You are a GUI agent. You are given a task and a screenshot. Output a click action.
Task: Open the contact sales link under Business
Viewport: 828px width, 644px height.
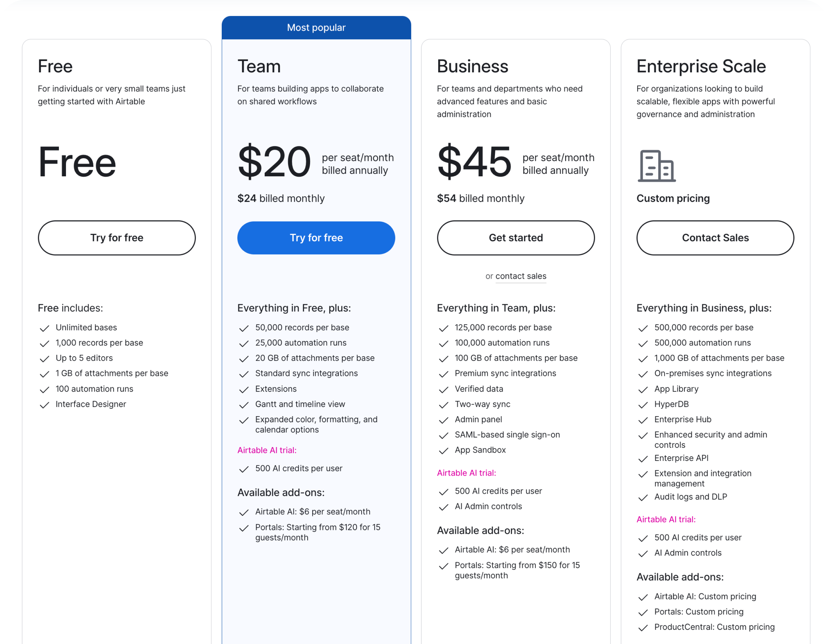(521, 276)
